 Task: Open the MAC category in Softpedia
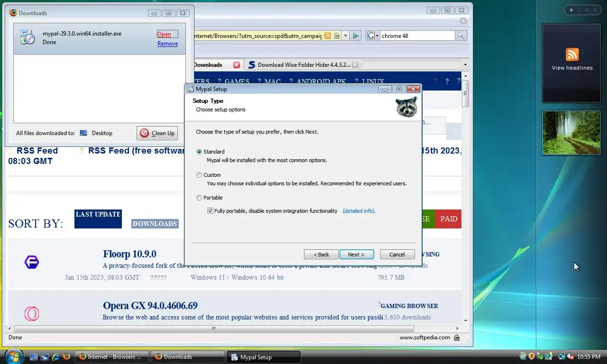pos(273,82)
